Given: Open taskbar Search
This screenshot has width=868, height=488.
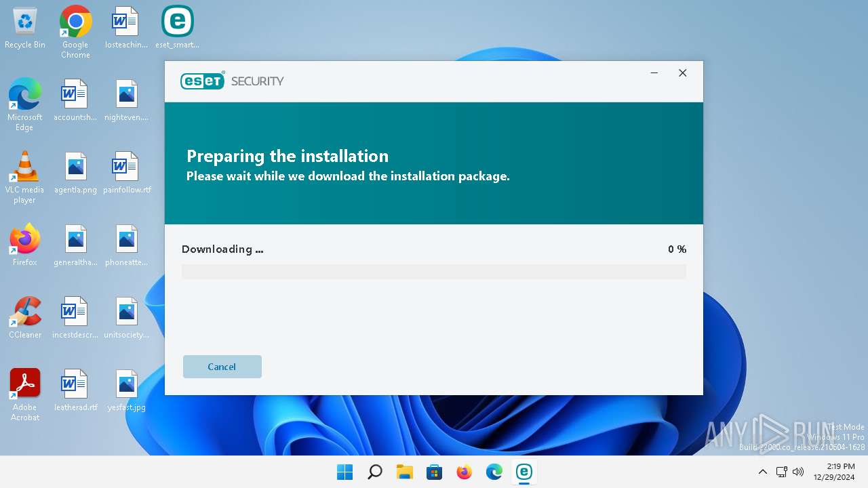Looking at the screenshot, I should tap(375, 472).
